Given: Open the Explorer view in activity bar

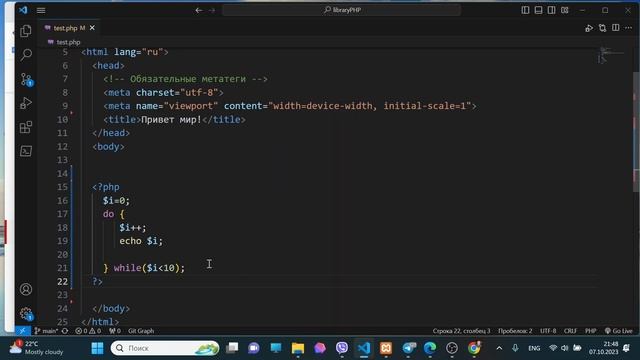Looking at the screenshot, I should tap(26, 31).
